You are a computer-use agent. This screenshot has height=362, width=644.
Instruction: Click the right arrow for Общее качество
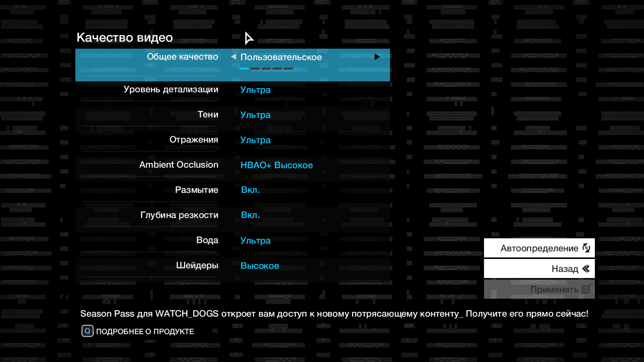pos(377,57)
